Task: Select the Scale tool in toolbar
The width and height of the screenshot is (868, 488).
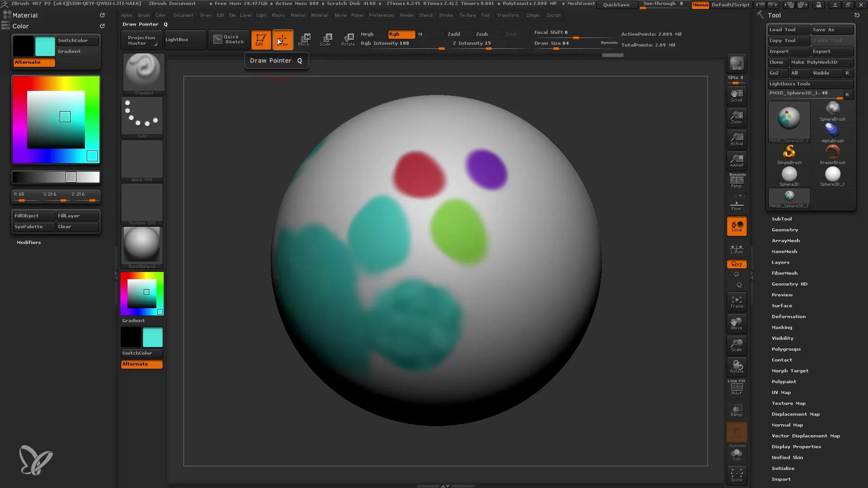Action: click(x=325, y=39)
